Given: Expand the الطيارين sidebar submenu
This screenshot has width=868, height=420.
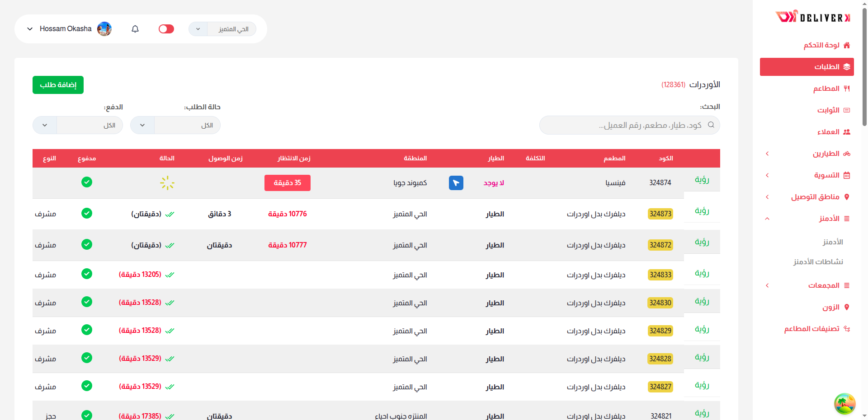Looking at the screenshot, I should coord(807,154).
